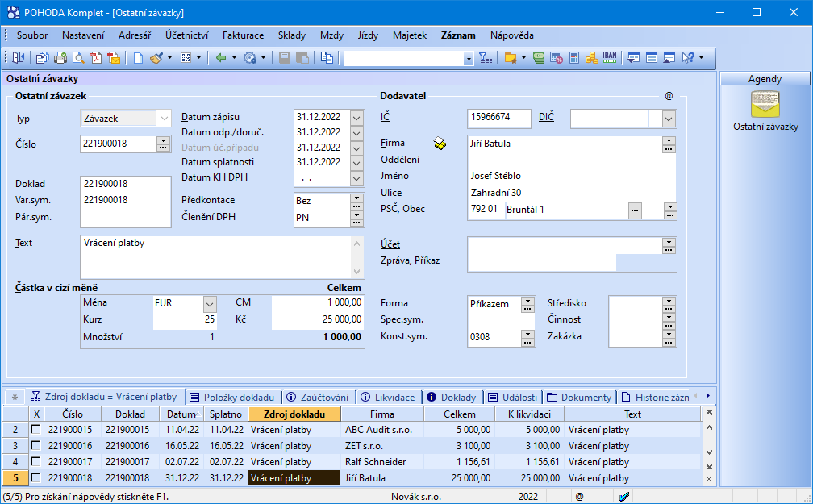Screen dimensions: 813x504
Task: Click the table scrollbar jump-to-top arrow
Action: (709, 413)
